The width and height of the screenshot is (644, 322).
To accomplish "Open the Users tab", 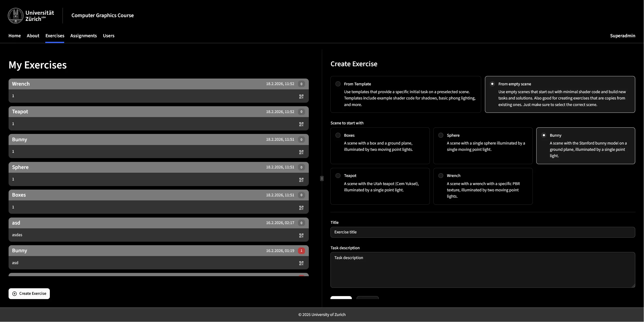I will pos(109,36).
